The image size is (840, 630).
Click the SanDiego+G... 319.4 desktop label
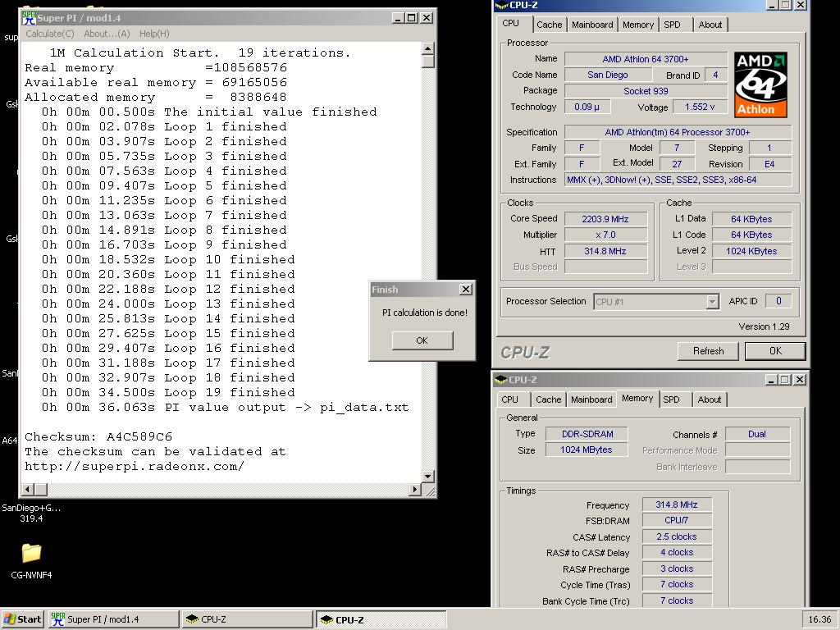point(31,514)
